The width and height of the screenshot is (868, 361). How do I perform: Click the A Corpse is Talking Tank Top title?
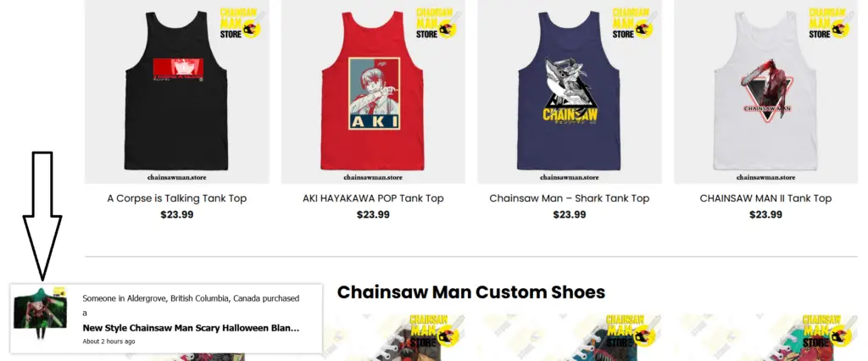click(x=176, y=198)
